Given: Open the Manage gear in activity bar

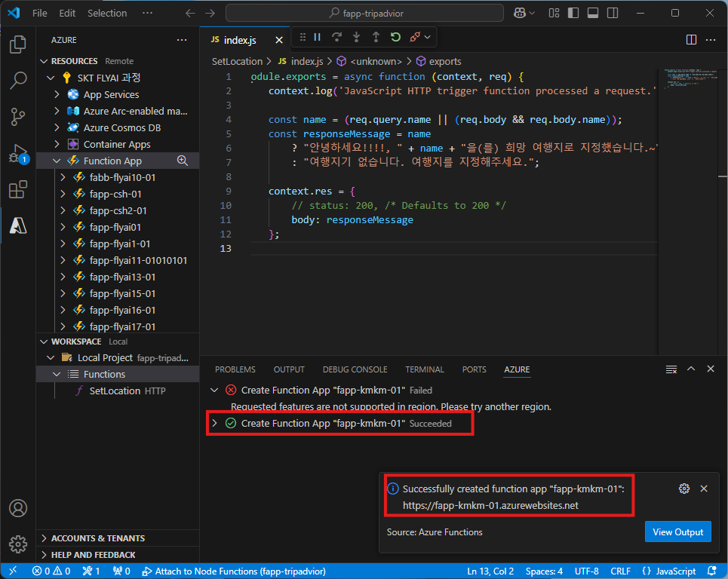Looking at the screenshot, I should point(18,544).
